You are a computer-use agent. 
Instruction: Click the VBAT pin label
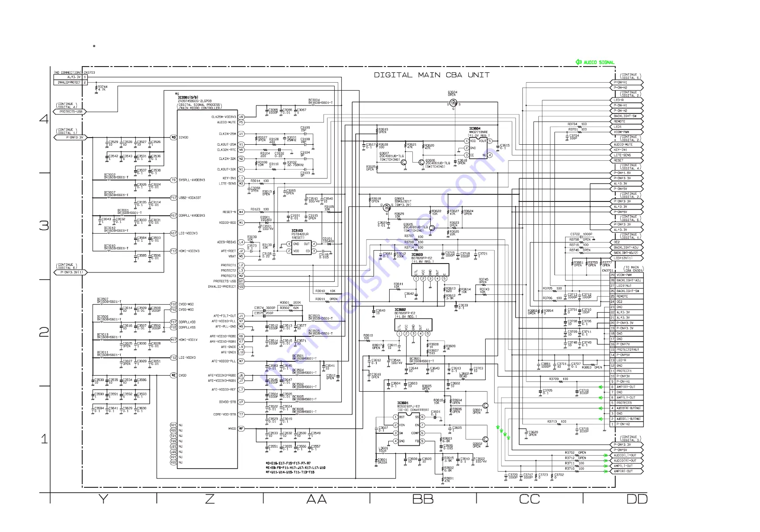[232, 256]
